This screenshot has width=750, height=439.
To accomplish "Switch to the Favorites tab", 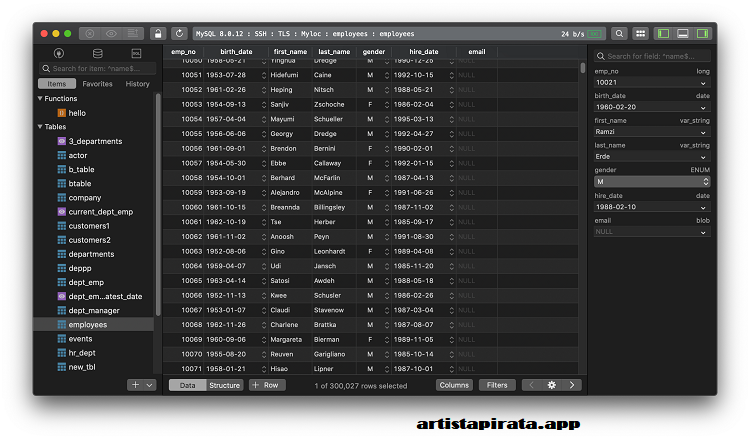I will tap(97, 84).
